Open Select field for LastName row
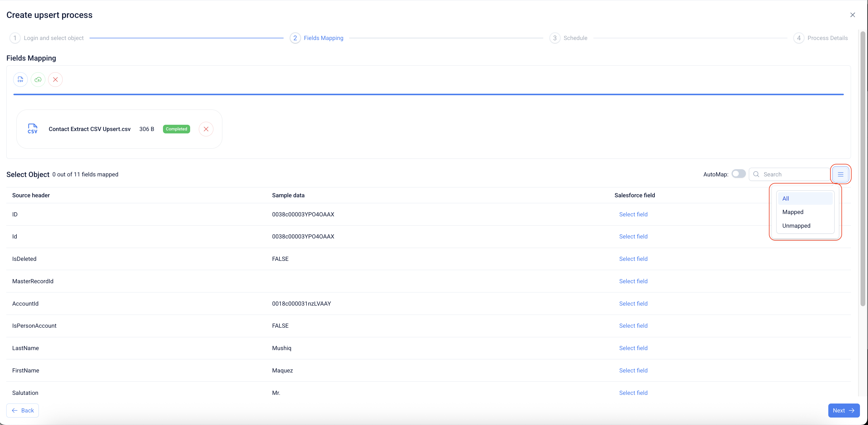868x425 pixels. [x=633, y=348]
